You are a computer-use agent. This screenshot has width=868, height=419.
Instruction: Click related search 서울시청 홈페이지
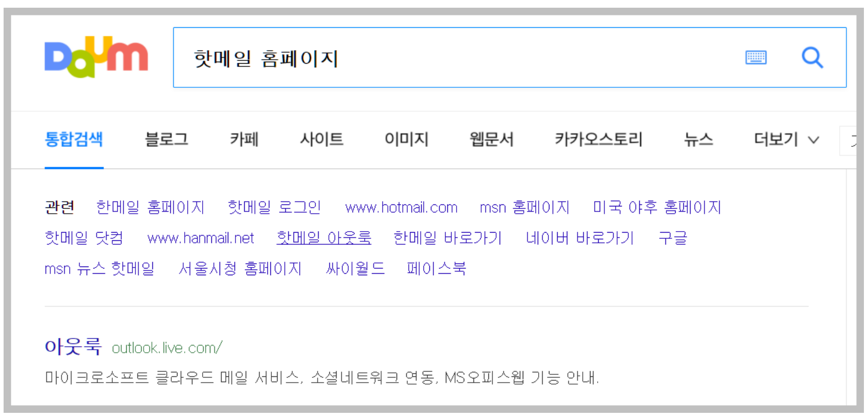[x=240, y=269]
